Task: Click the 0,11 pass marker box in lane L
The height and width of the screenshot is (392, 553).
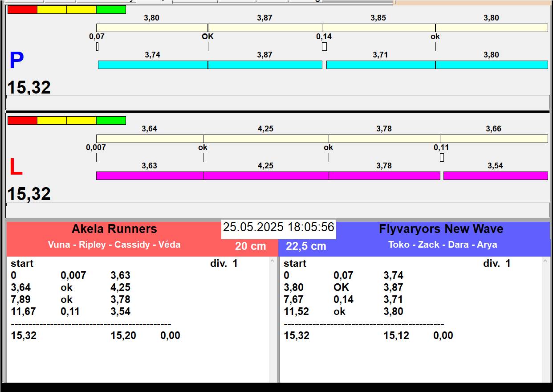Action: tap(442, 158)
